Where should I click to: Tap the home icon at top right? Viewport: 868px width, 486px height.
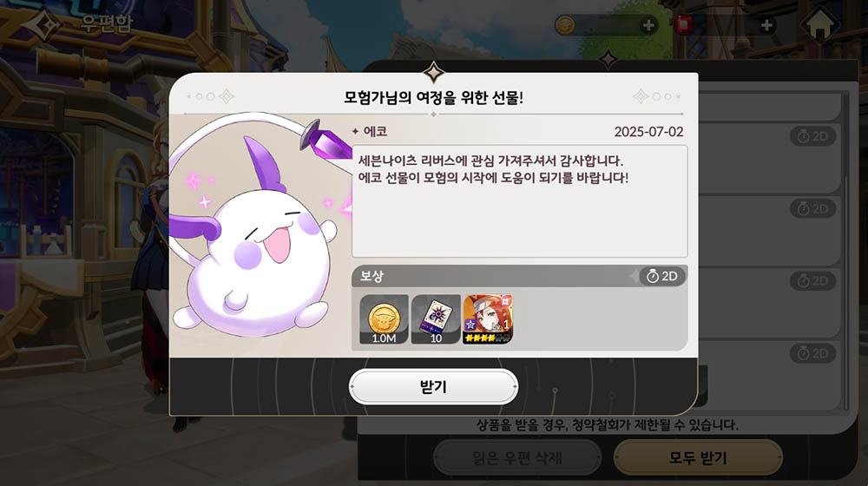point(820,25)
